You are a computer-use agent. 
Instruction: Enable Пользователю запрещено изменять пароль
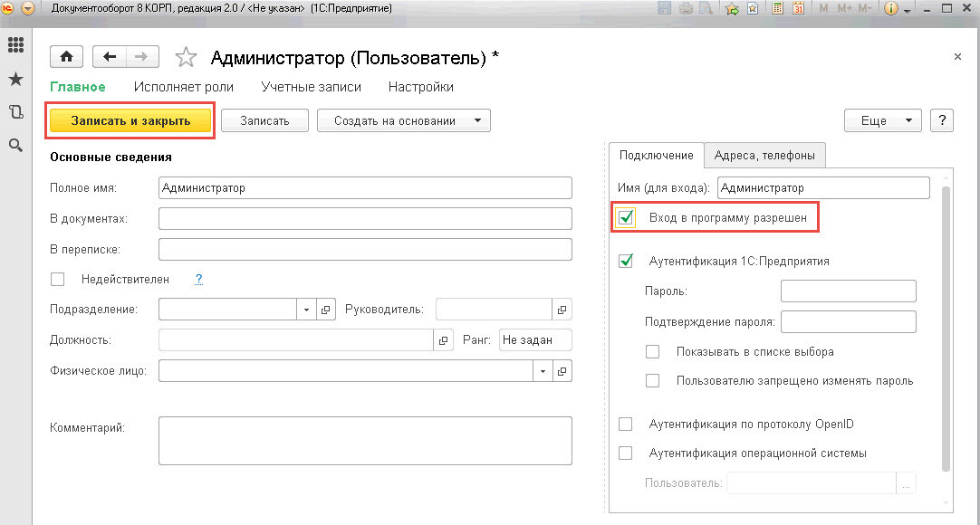(652, 381)
